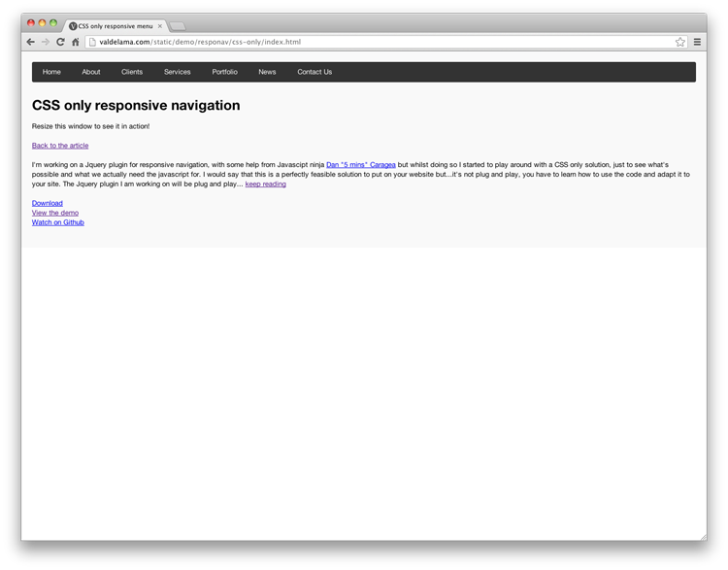Click the browser forward arrow

tap(46, 42)
